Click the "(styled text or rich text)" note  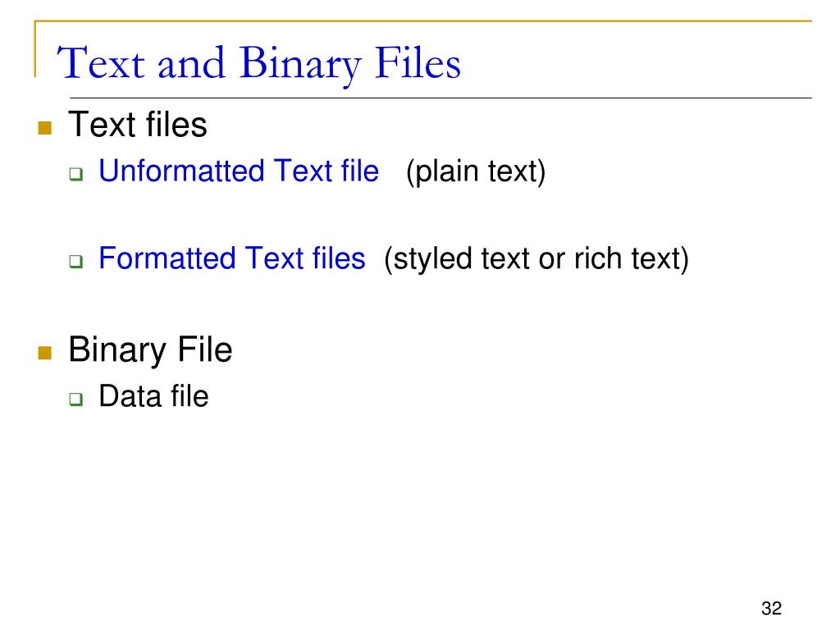[x=536, y=259]
